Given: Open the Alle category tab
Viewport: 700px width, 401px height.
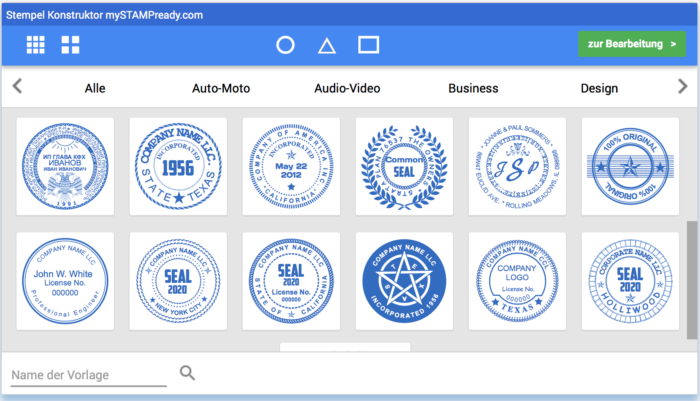Looking at the screenshot, I should pos(95,88).
